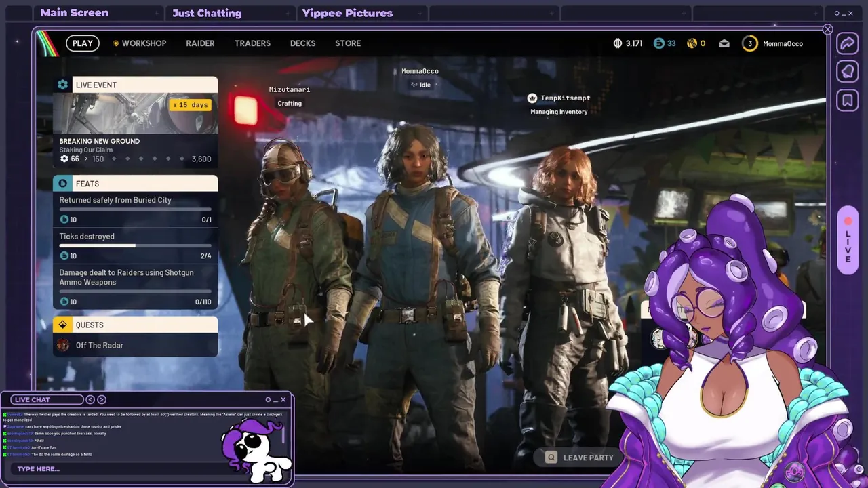Click Mizutamari's Crafting status tag

coord(290,104)
